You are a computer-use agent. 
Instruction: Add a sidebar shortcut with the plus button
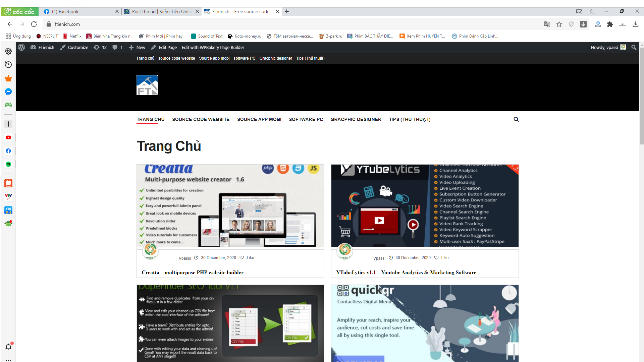click(x=8, y=124)
